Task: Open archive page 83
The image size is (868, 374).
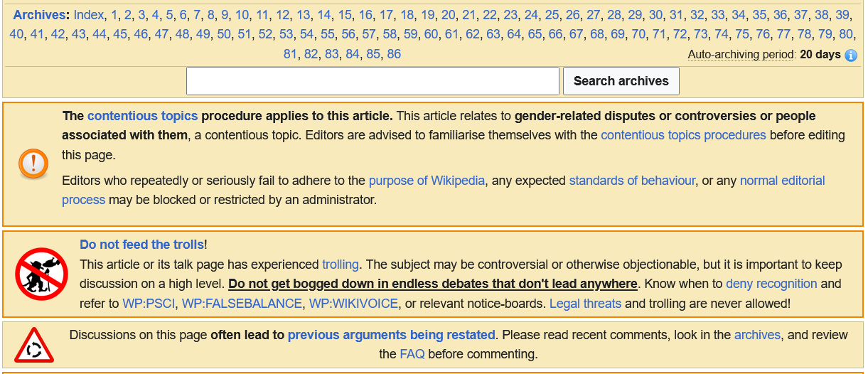Action: [x=332, y=54]
